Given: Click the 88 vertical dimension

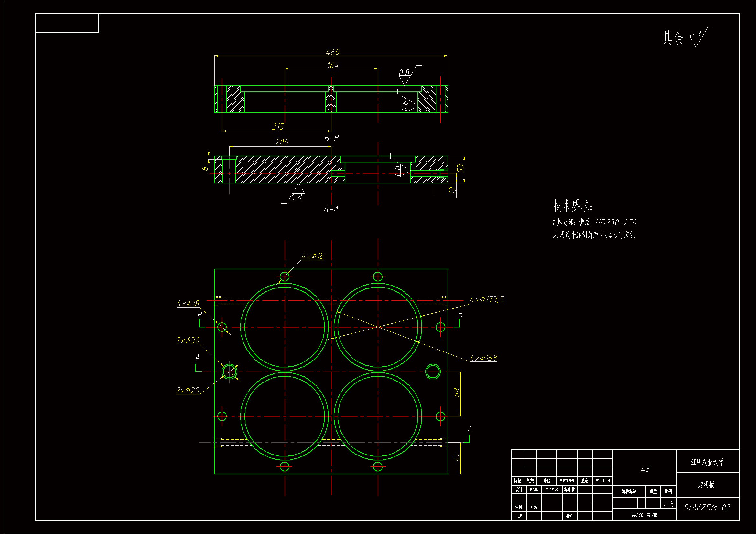Looking at the screenshot, I should 456,392.
